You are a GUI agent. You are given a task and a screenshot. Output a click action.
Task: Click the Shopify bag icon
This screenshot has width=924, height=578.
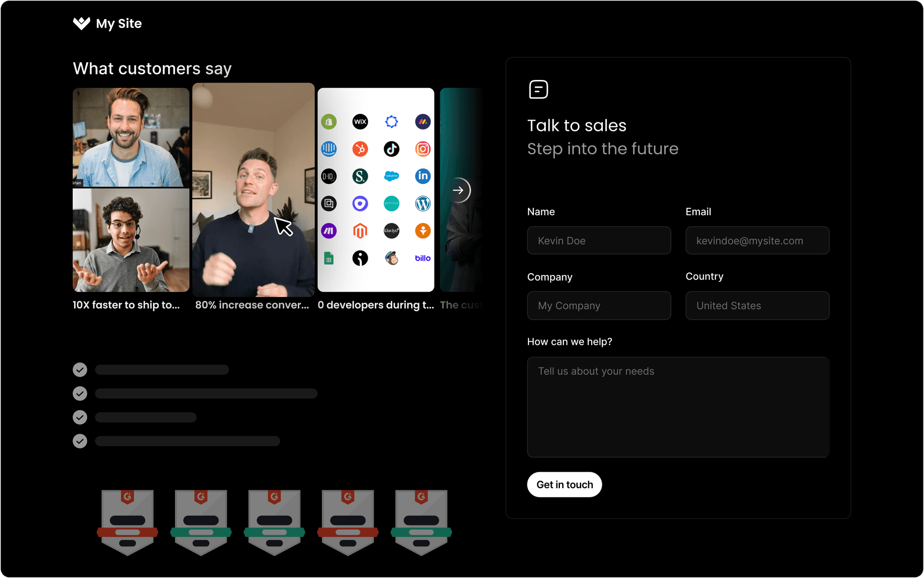pyautogui.click(x=329, y=121)
